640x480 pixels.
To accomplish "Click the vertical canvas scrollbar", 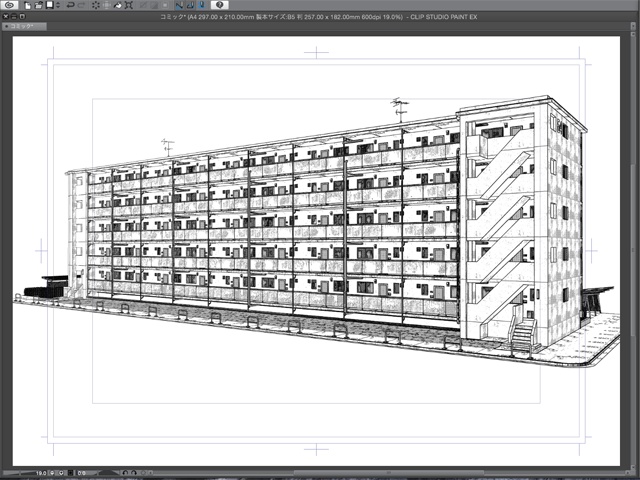I will (632, 250).
